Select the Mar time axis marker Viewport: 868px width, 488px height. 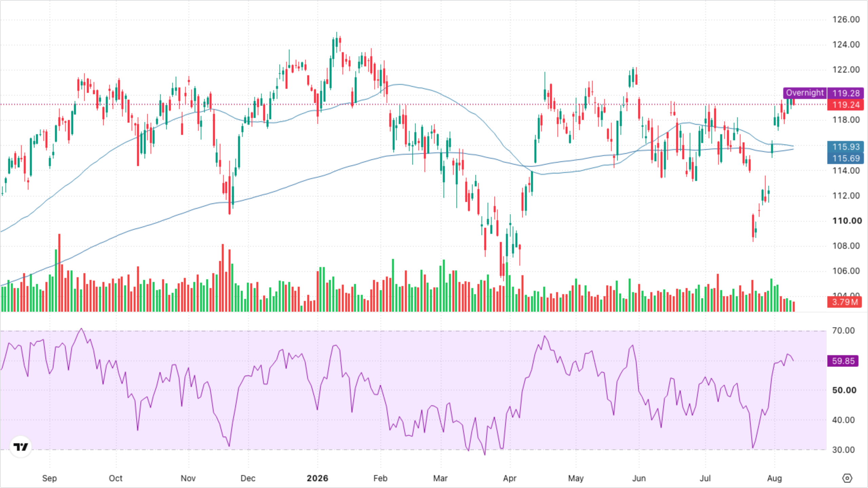click(x=440, y=478)
